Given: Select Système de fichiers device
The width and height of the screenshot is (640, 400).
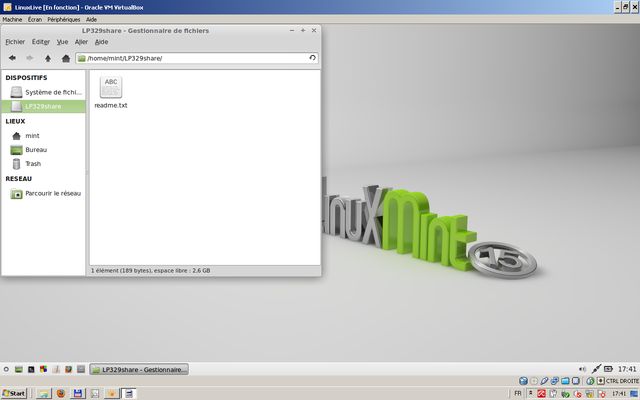Looking at the screenshot, I should 43,92.
